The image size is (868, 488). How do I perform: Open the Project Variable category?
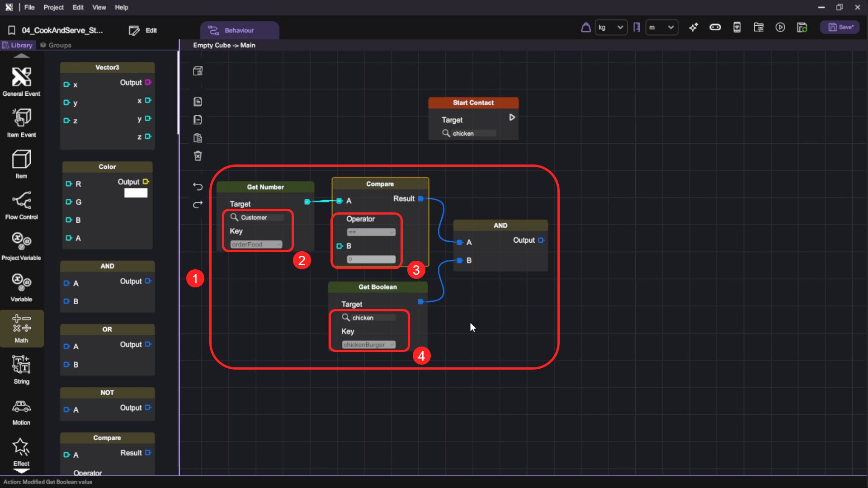[21, 246]
